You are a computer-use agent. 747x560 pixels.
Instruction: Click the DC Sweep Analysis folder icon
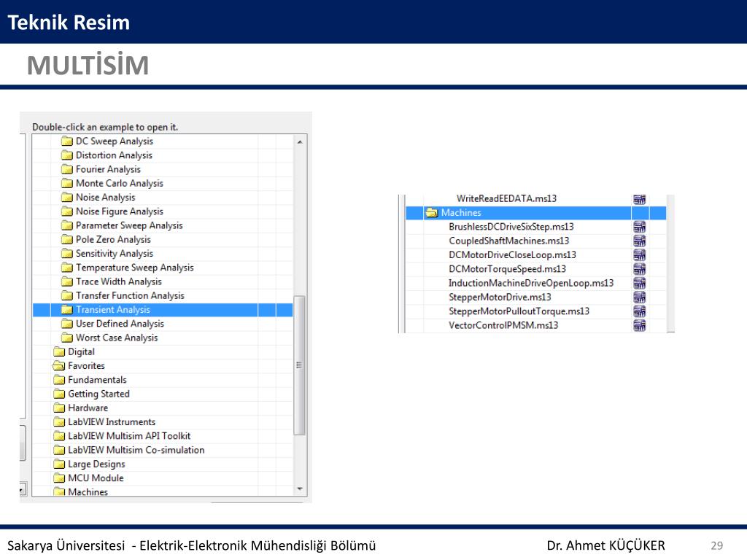tap(67, 141)
